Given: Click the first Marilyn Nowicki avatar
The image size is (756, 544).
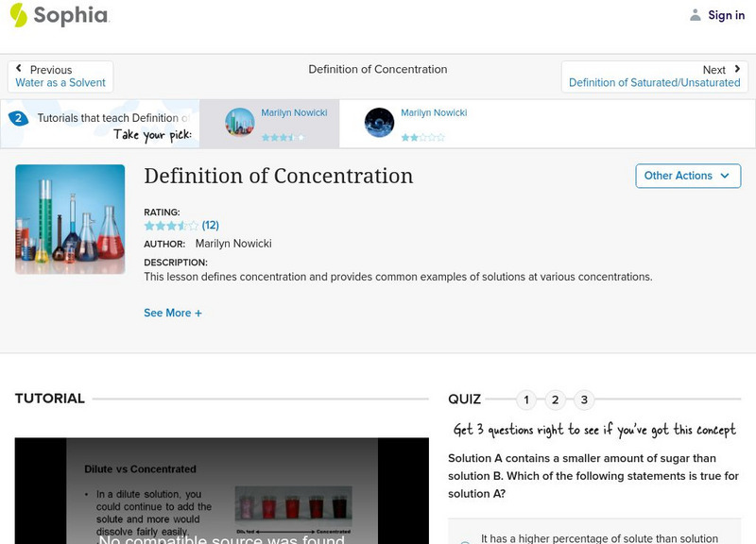Looking at the screenshot, I should click(x=239, y=123).
